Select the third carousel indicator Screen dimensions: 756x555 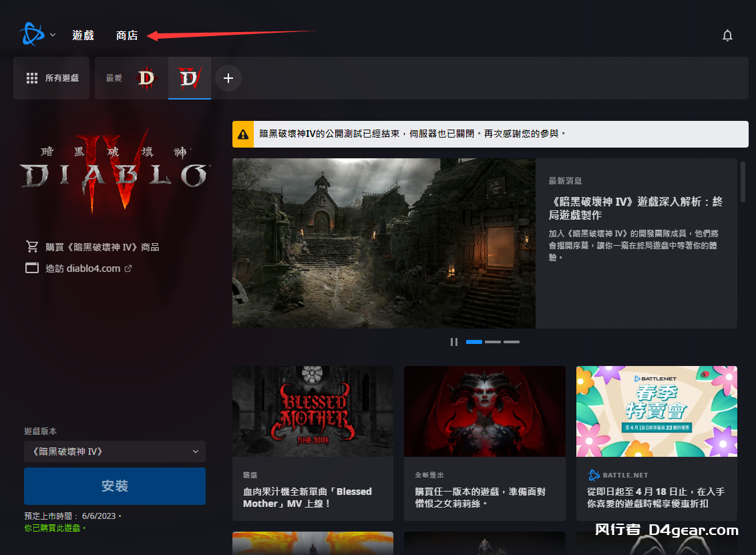tap(512, 342)
